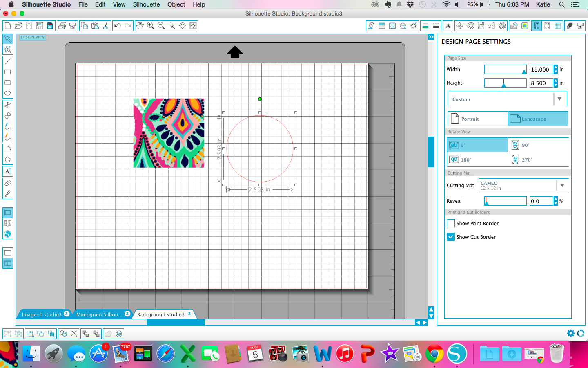
Task: Set Rotate View to 90°
Action: (x=538, y=145)
